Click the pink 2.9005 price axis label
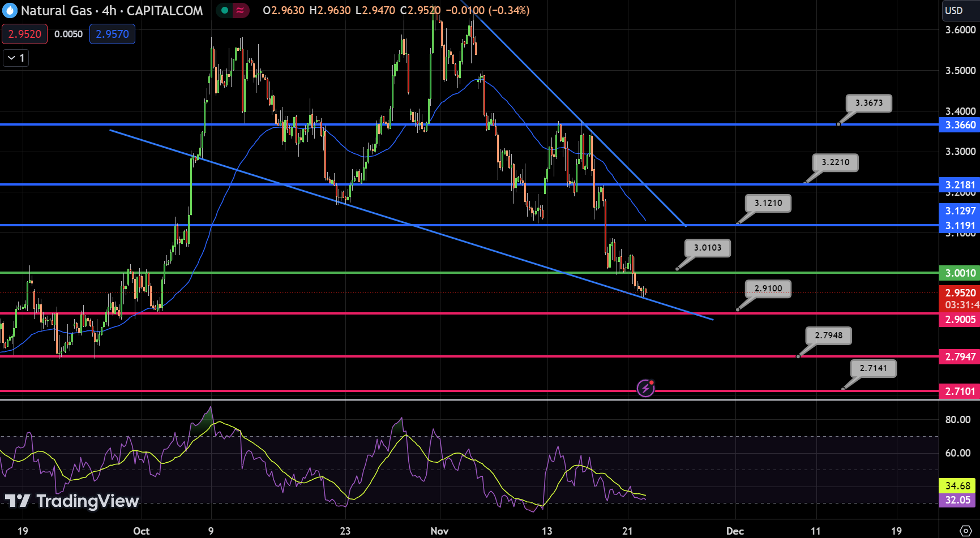Screen dimensions: 980x538 (960, 319)
